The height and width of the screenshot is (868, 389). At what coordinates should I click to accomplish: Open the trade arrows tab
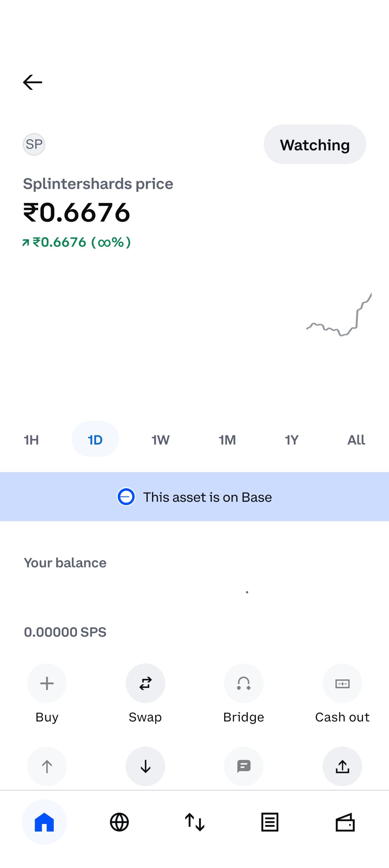195,822
